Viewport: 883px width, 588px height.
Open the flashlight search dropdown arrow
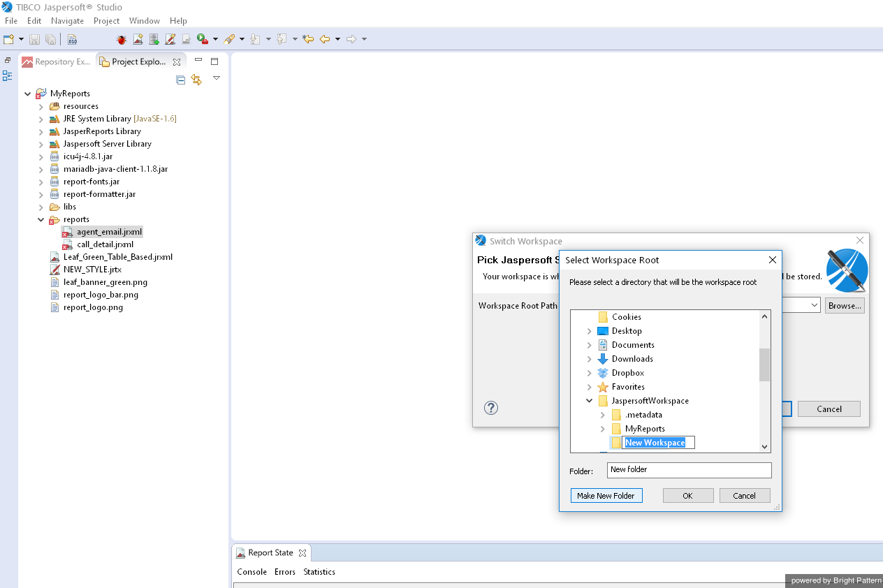point(242,39)
